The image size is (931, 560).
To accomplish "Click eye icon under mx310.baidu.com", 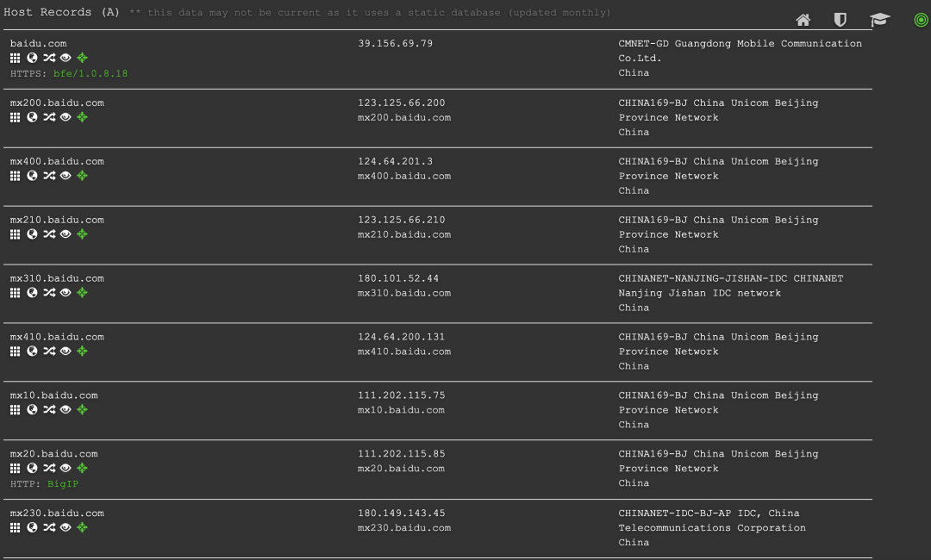I will click(x=66, y=292).
